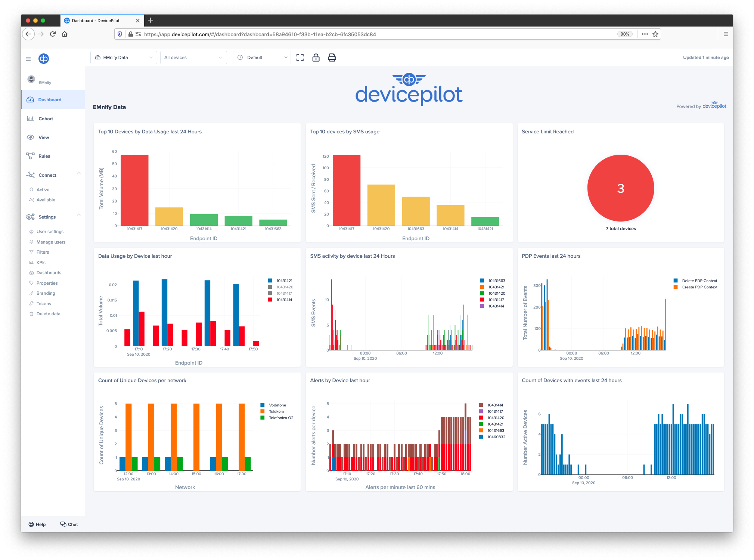754x560 pixels.
Task: Open Chat from the sidebar bottom
Action: 69,525
